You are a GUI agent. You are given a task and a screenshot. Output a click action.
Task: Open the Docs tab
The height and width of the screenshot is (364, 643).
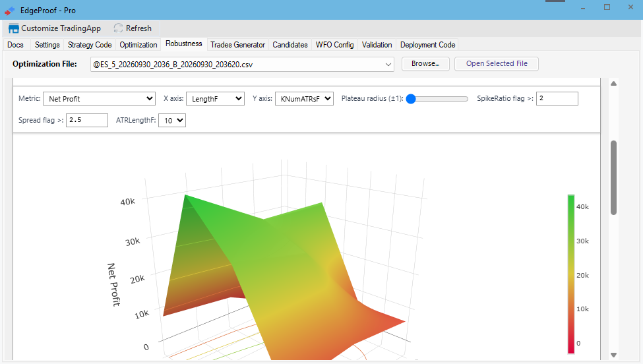(16, 45)
